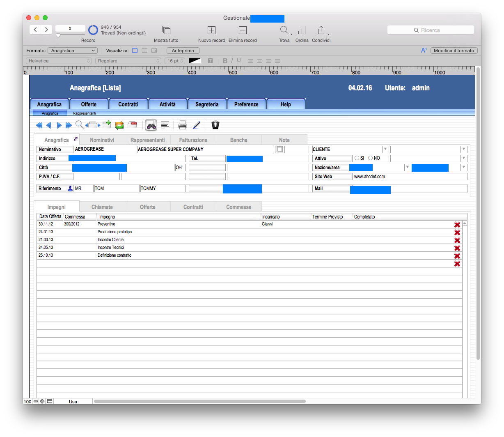504x437 pixels.
Task: Go to the next record with right chevron
Action: tap(46, 30)
